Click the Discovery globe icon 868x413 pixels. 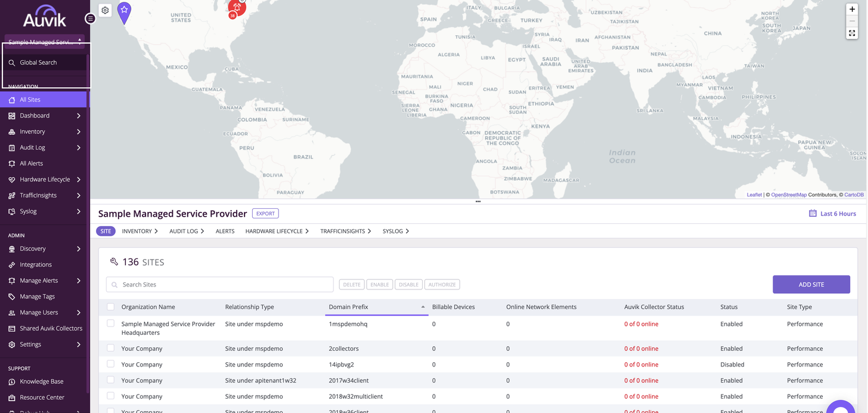[x=11, y=249]
